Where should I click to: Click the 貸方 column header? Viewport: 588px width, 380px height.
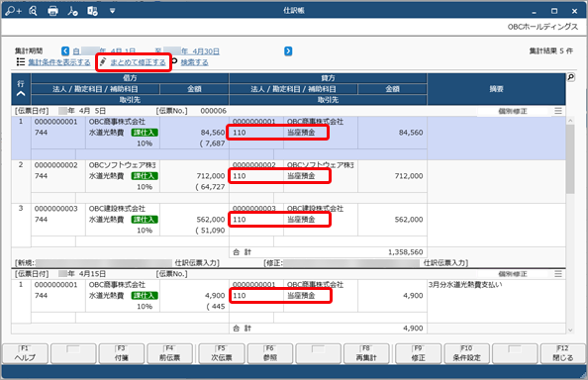328,78
